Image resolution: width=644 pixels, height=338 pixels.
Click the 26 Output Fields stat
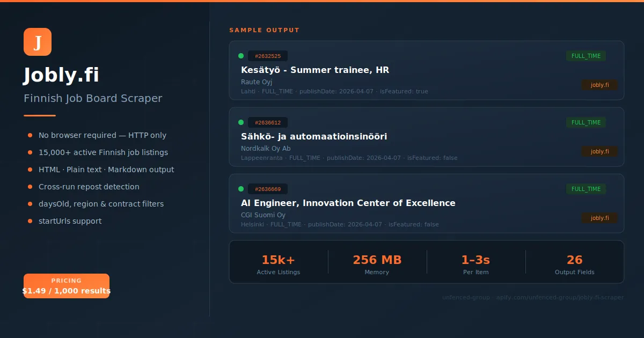(574, 264)
